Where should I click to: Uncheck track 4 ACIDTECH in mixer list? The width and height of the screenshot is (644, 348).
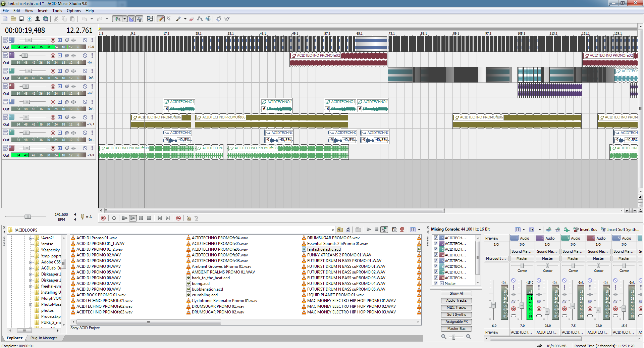pos(436,255)
